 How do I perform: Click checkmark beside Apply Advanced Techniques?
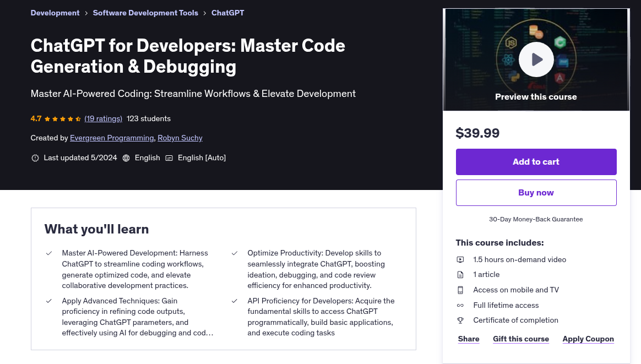coord(49,301)
